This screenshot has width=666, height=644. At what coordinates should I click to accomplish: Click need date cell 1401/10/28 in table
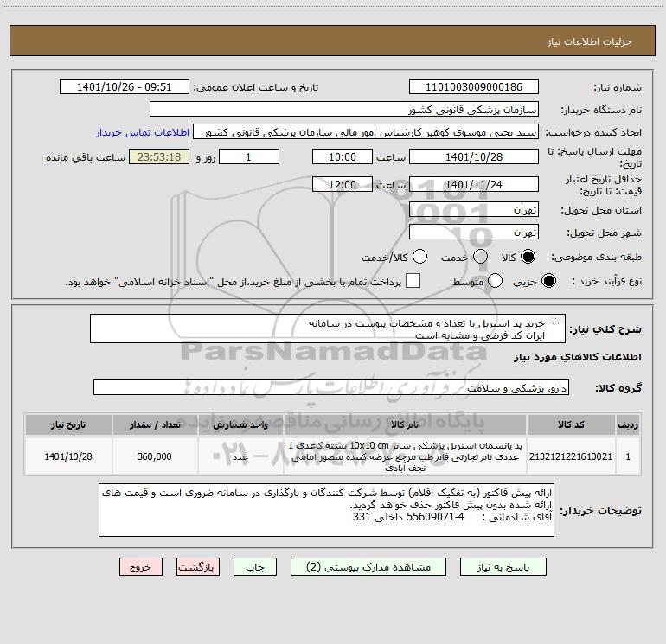point(68,456)
